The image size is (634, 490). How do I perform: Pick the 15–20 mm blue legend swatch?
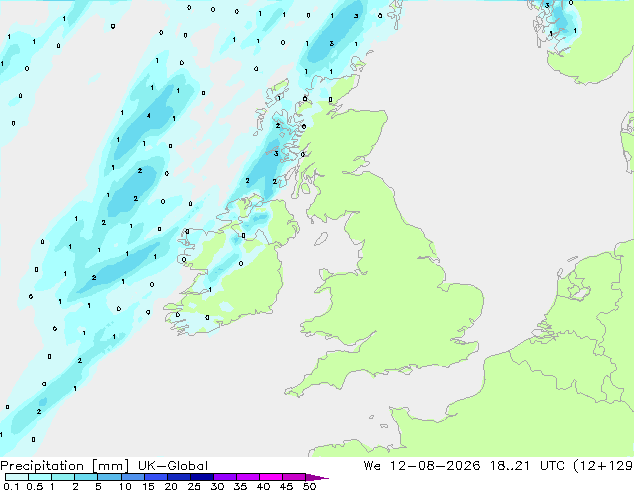(156, 477)
